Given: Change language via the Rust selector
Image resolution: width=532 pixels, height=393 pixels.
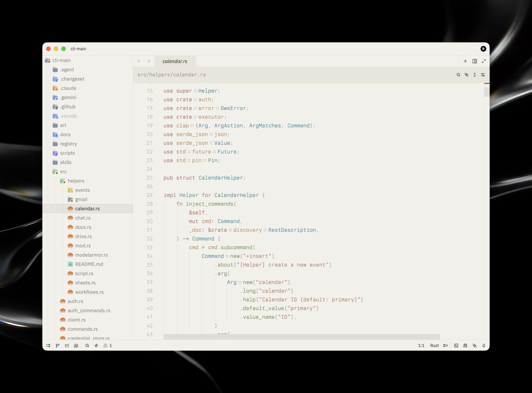Looking at the screenshot, I should coord(434,345).
